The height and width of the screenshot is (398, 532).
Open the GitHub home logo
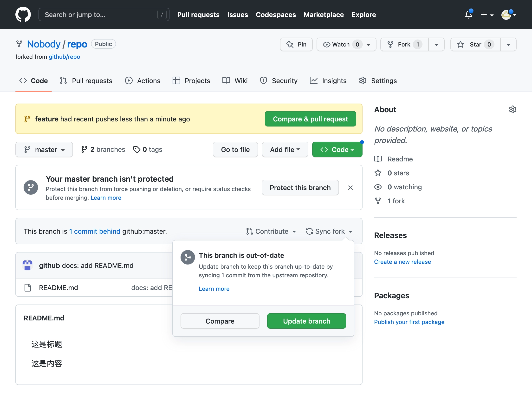23,14
